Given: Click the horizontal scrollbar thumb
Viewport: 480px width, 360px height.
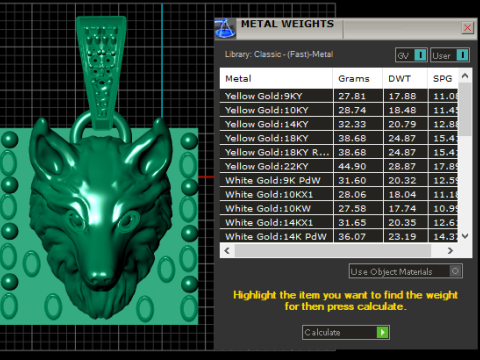Looking at the screenshot, I should [x=333, y=250].
